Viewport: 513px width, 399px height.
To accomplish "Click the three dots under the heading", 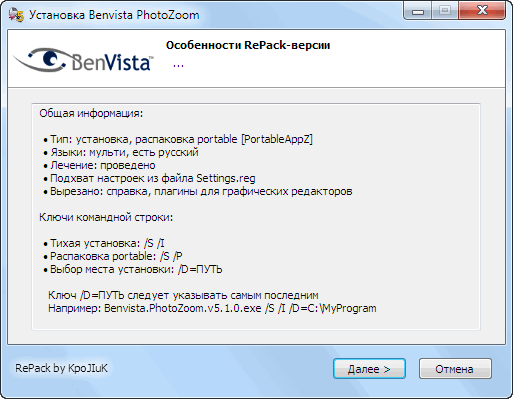I will [178, 66].
